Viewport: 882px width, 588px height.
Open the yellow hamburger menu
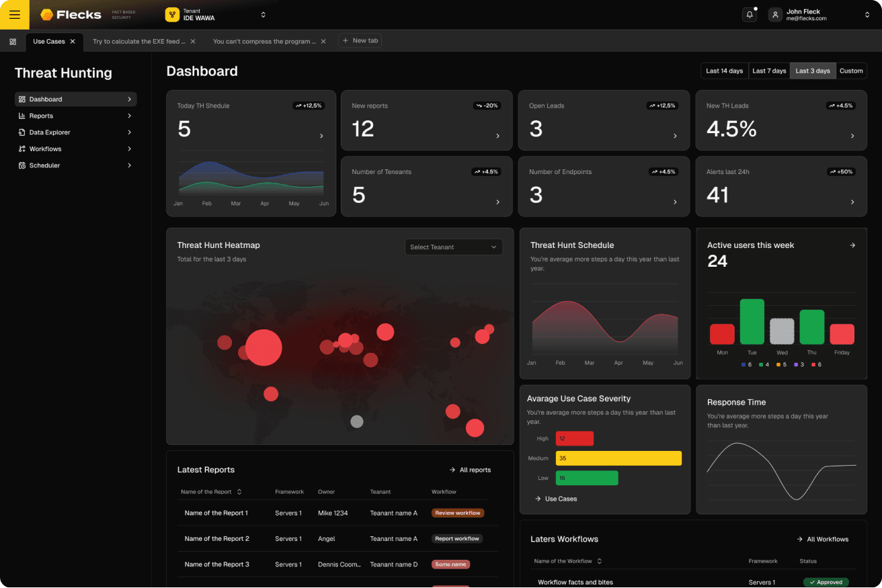(14, 15)
